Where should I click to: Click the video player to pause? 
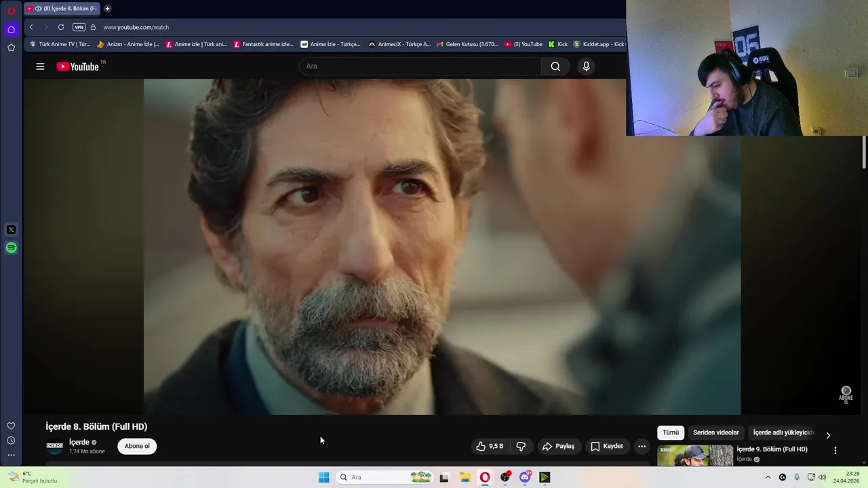(x=442, y=247)
